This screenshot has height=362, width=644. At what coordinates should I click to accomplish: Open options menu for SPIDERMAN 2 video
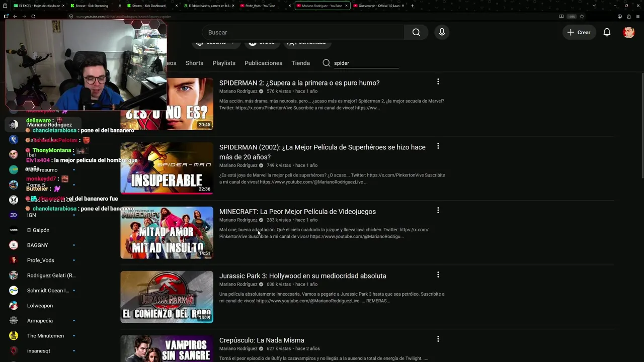438,81
